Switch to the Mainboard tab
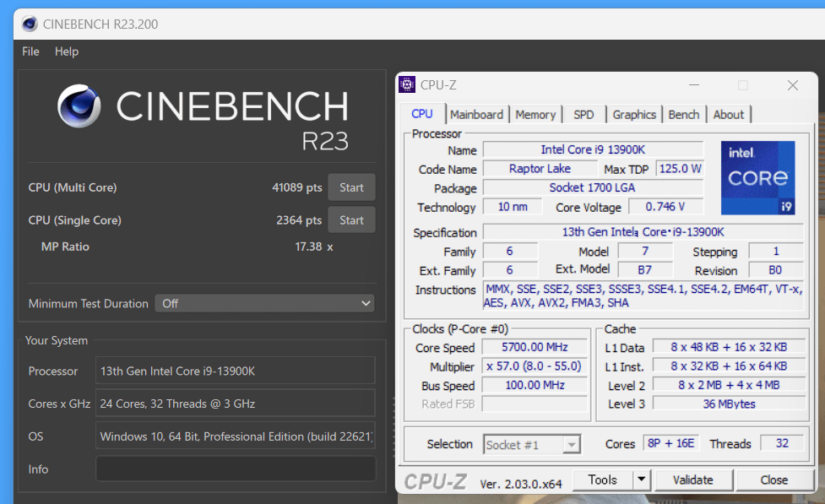This screenshot has width=825, height=504. click(x=476, y=115)
